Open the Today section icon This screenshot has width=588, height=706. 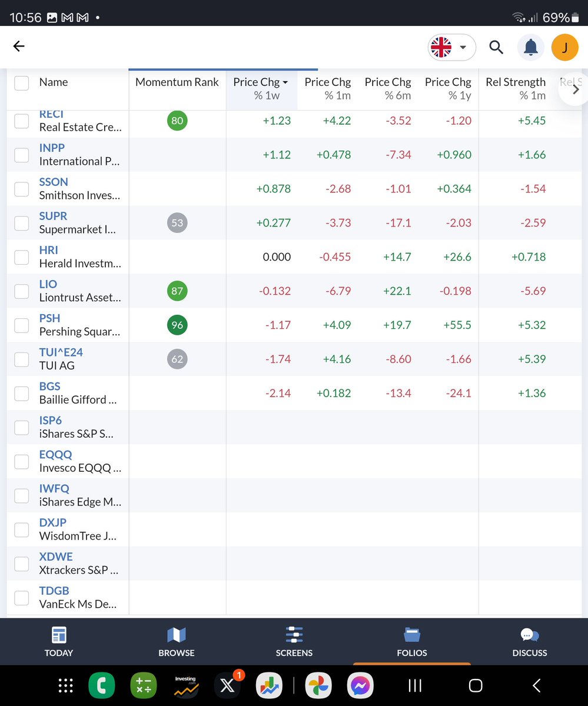coord(59,635)
